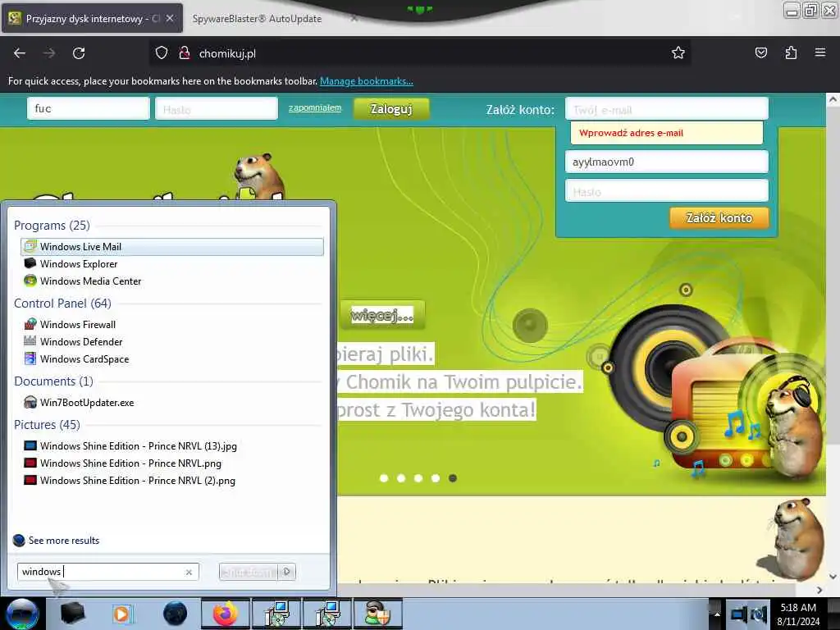The image size is (840, 630).
Task: Open Firefox hamburger application menu
Action: pyautogui.click(x=819, y=52)
